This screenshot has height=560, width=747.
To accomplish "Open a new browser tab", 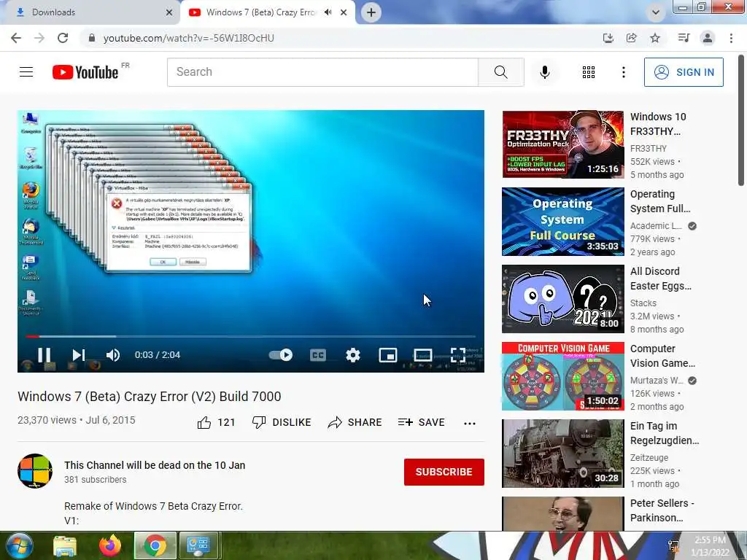I will pos(371,12).
